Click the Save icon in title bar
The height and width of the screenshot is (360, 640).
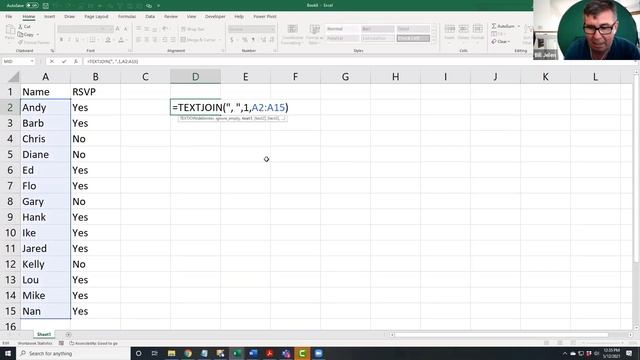pyautogui.click(x=46, y=6)
